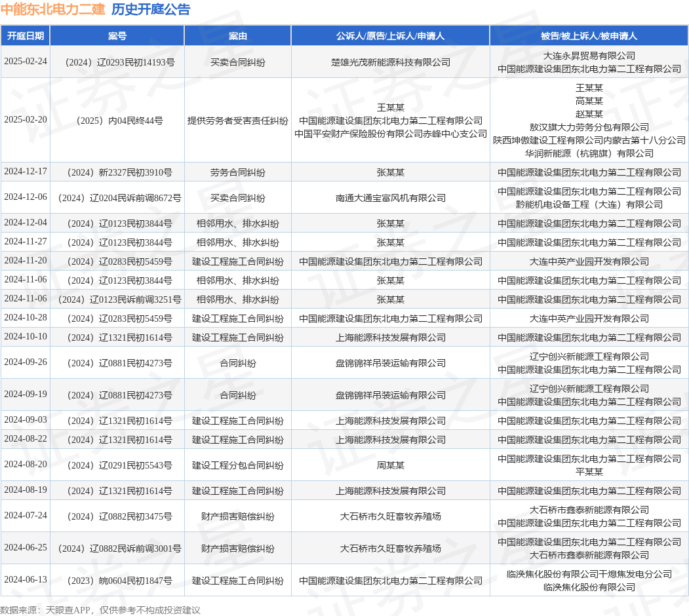Select the 案由 column header

tap(238, 36)
